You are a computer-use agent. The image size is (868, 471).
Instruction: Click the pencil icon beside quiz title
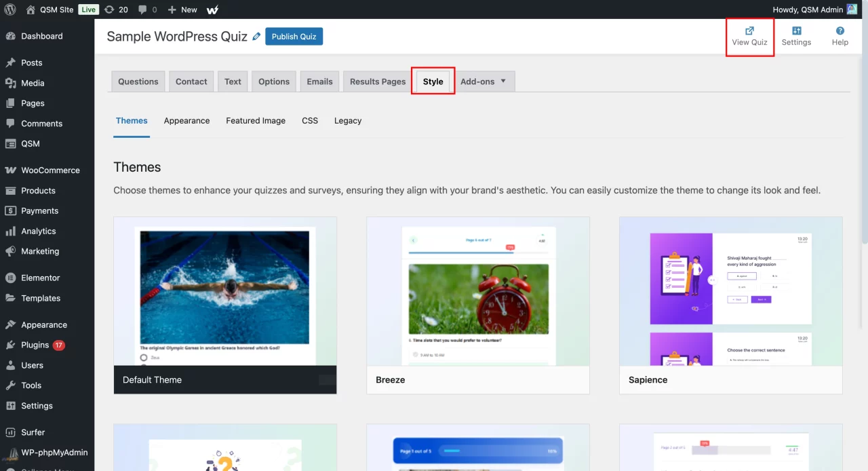click(x=256, y=37)
